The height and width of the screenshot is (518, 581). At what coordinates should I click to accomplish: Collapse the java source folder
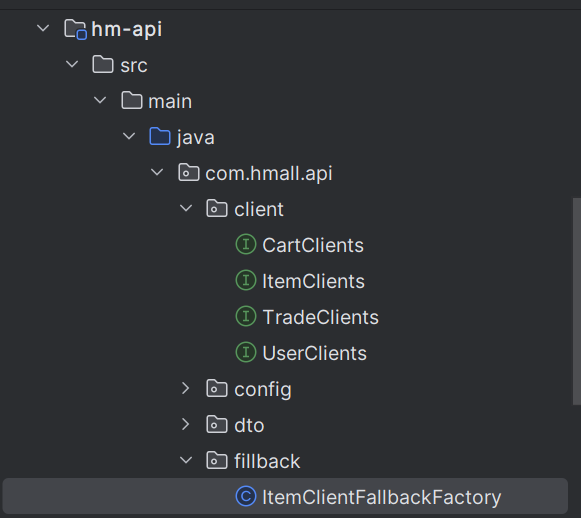[129, 136]
